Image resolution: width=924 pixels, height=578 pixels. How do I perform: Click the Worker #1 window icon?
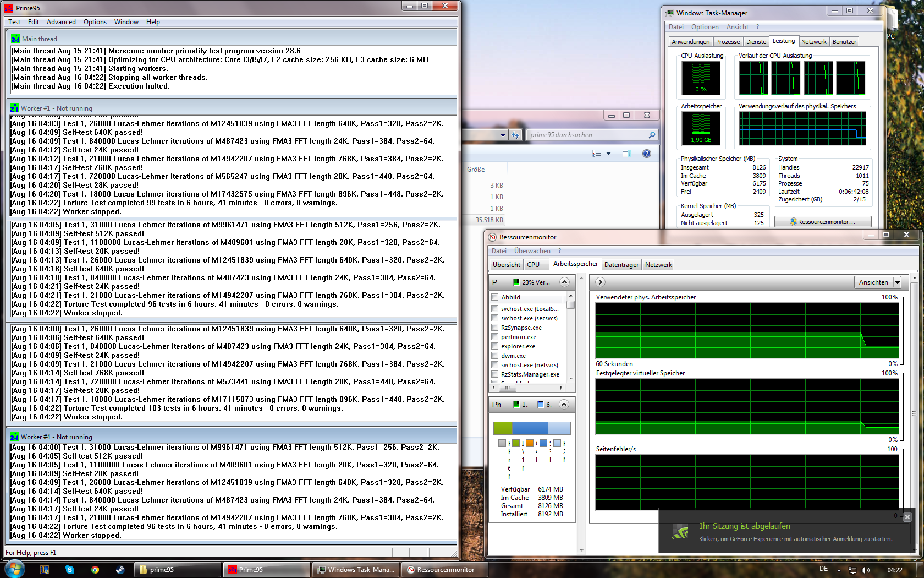14,108
